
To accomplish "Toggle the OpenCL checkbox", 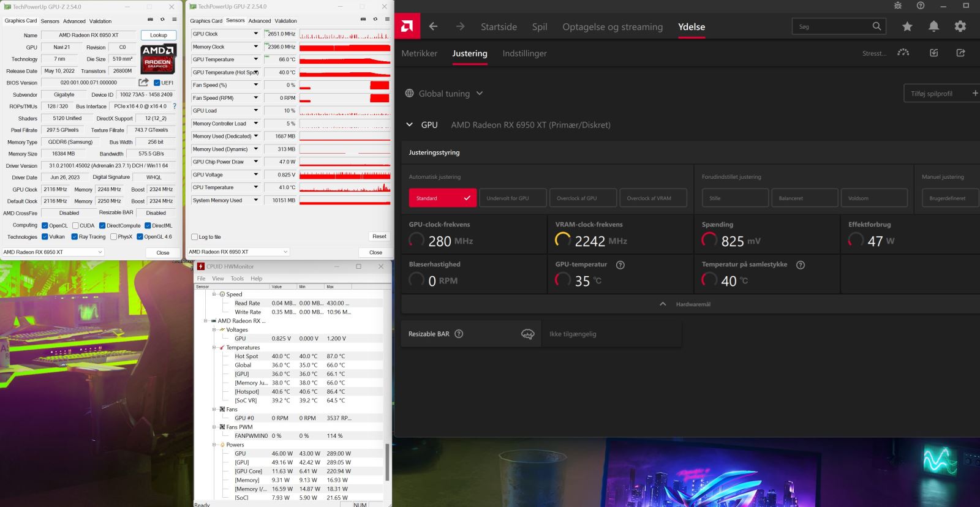I will (x=45, y=225).
